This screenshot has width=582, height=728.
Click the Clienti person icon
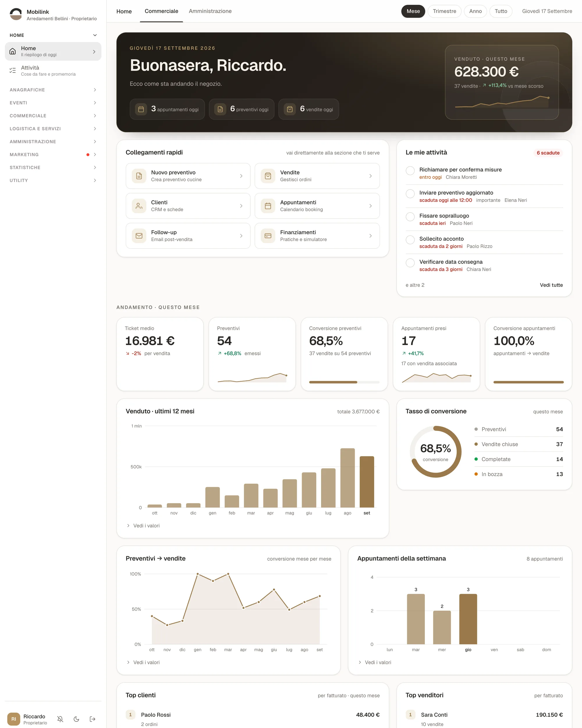(139, 206)
